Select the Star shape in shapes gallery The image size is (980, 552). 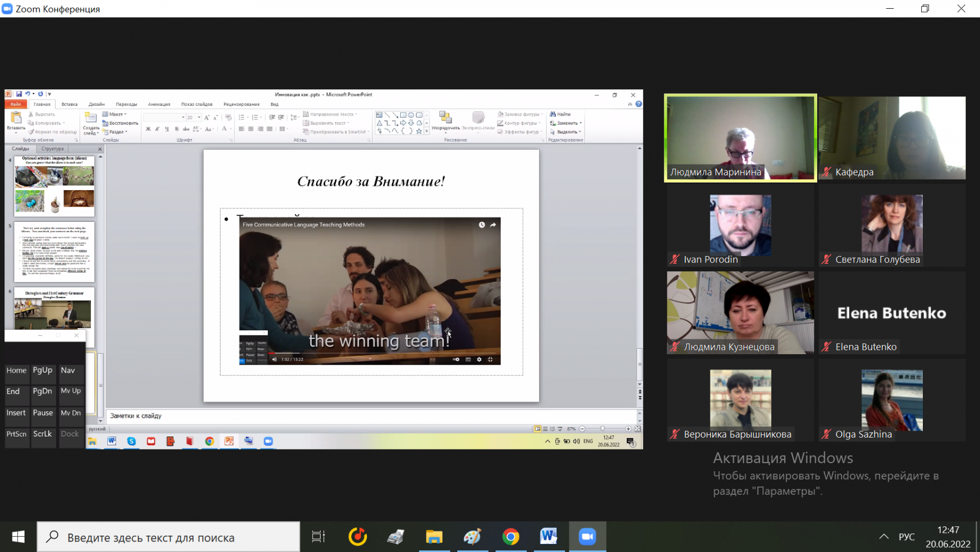pos(419,131)
